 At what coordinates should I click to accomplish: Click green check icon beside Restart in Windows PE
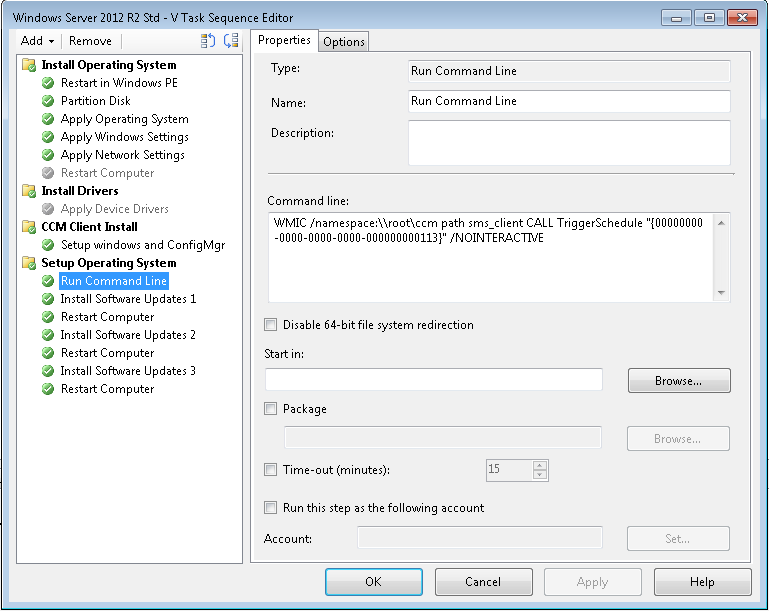coord(48,83)
